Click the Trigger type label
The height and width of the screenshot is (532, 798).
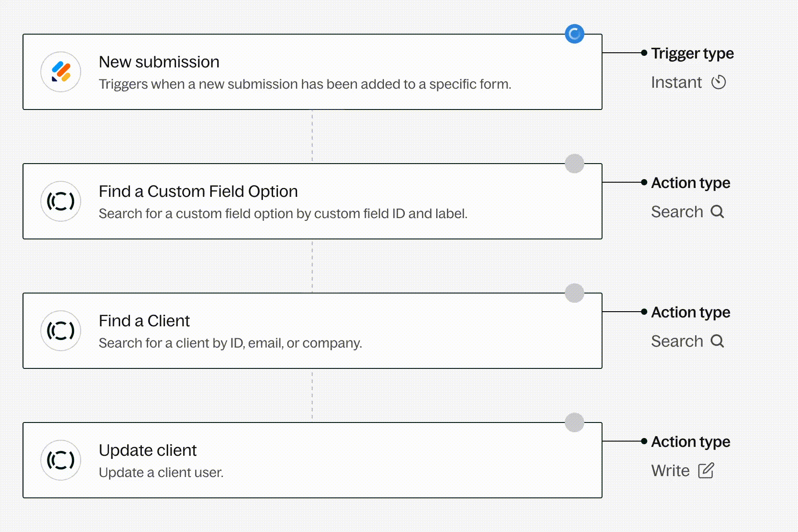click(692, 53)
